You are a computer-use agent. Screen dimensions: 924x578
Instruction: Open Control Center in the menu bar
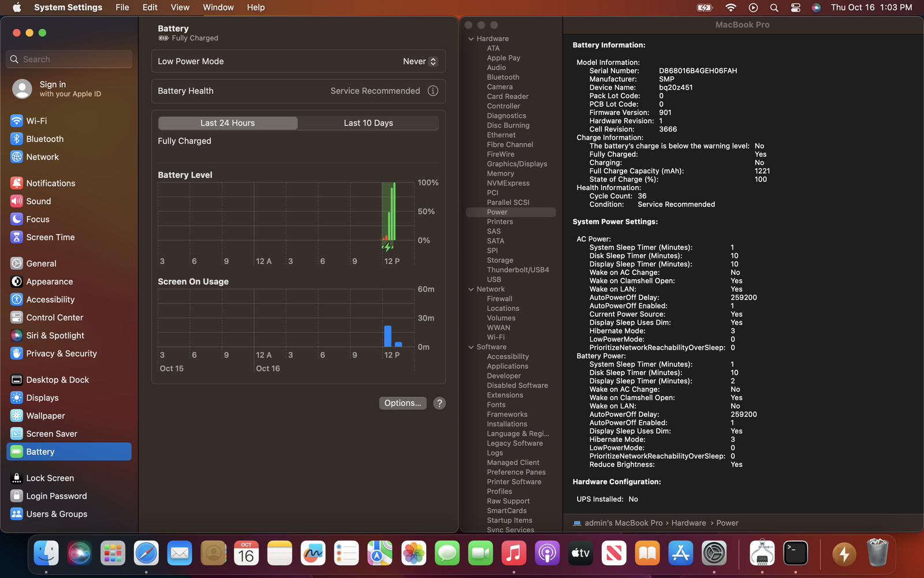point(795,8)
